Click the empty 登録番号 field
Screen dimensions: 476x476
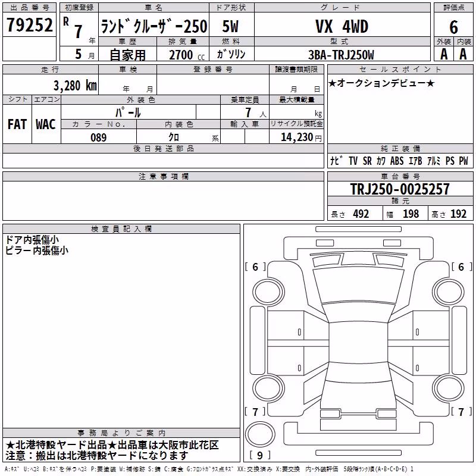213,84
